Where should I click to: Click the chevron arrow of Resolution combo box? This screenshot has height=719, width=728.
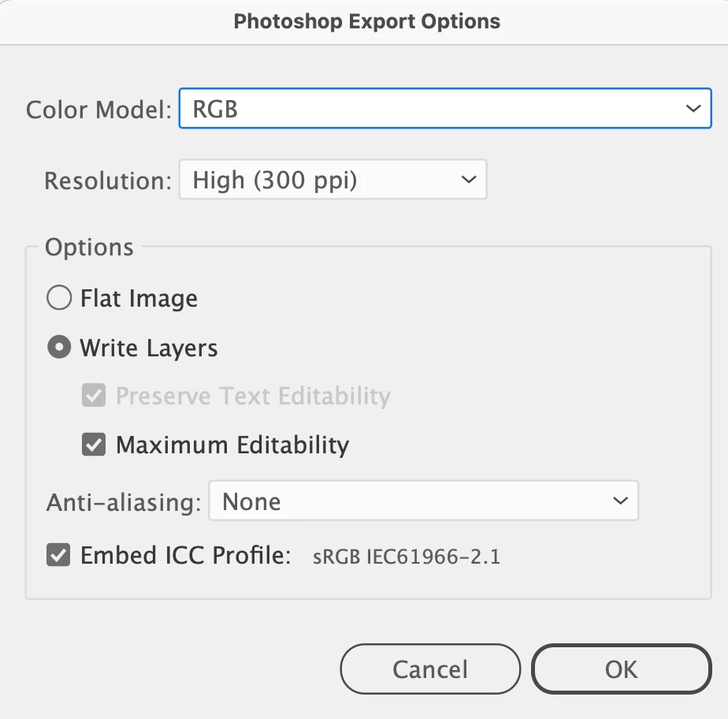coord(469,179)
